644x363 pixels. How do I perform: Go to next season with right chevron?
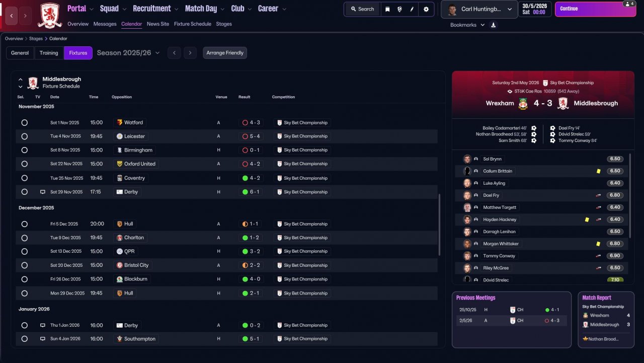190,53
